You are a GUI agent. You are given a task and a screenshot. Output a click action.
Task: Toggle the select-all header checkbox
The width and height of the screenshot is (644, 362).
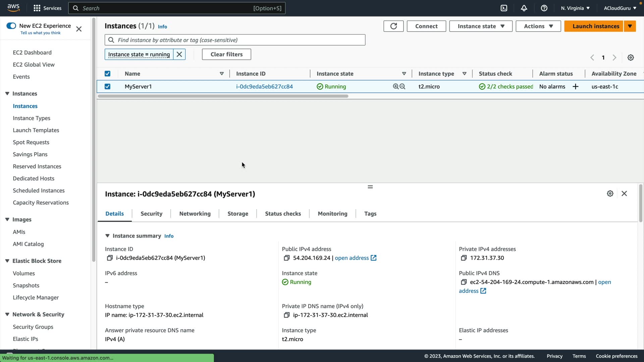click(x=107, y=74)
